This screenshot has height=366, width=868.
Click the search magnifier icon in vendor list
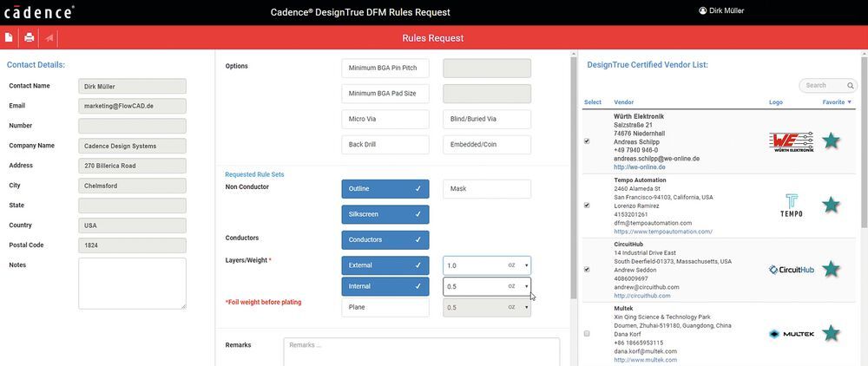tap(851, 86)
